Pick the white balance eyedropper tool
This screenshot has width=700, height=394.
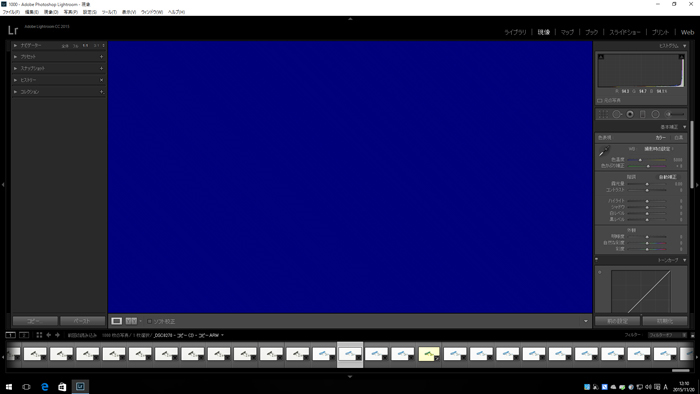point(604,152)
